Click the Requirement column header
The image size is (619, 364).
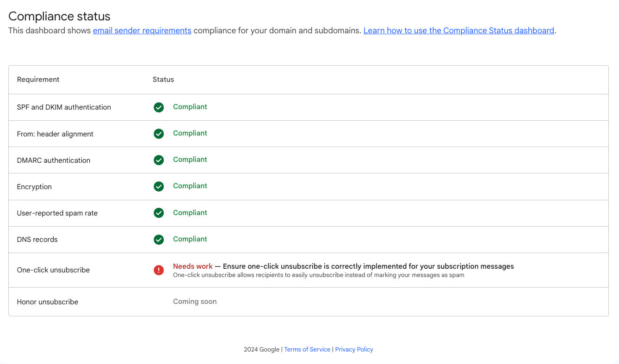[38, 79]
